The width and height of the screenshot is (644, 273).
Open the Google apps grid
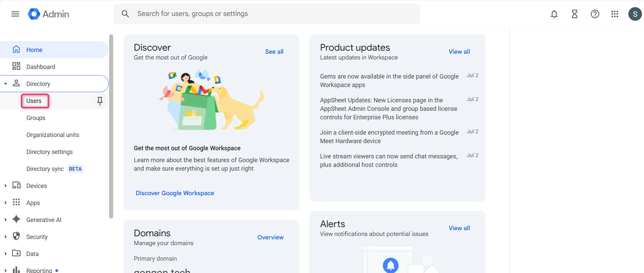pos(615,14)
